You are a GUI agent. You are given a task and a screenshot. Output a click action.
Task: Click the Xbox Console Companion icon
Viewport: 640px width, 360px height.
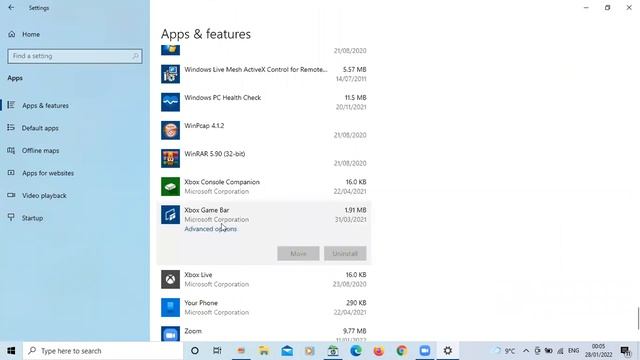170,187
